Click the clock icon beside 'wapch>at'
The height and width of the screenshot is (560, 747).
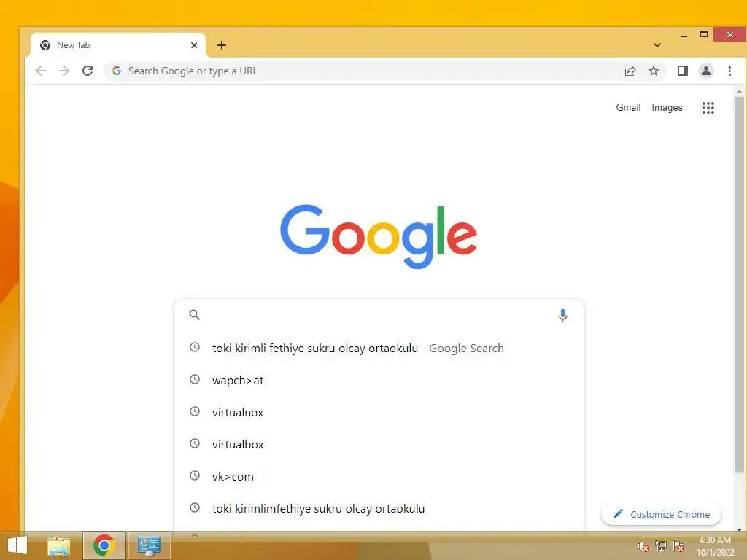[195, 379]
